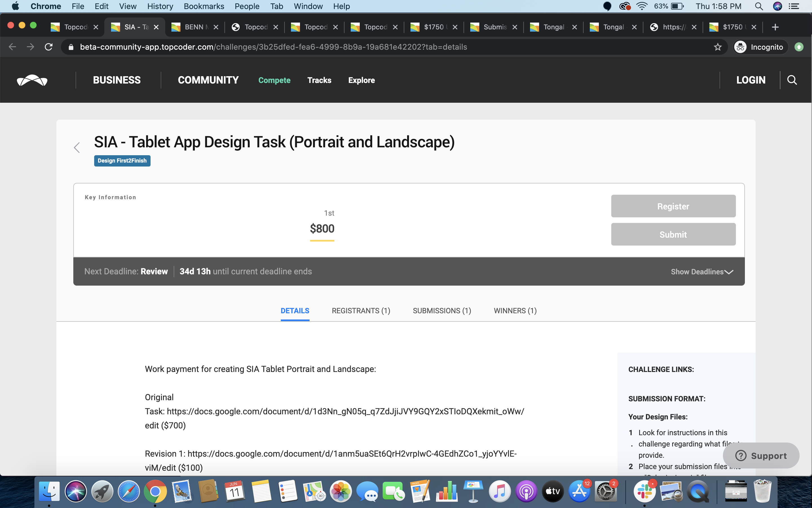Open Safari from the dock
The height and width of the screenshot is (508, 812).
(129, 491)
